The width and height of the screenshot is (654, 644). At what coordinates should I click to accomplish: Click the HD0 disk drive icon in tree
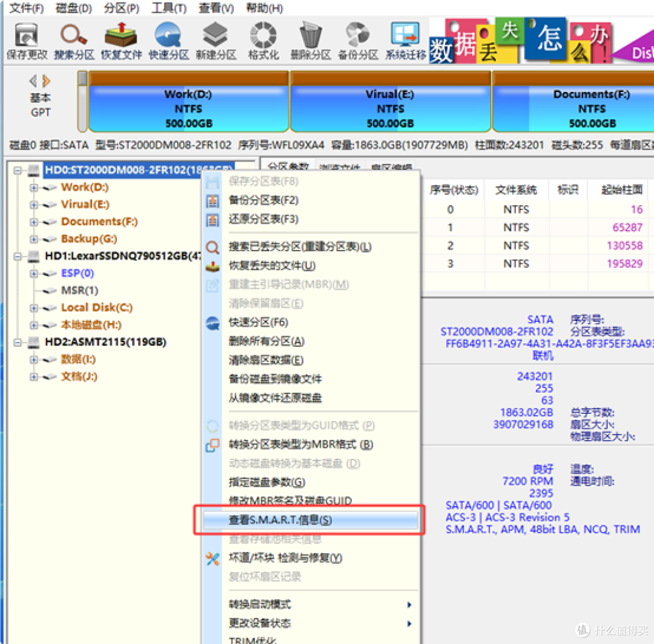pos(34,170)
